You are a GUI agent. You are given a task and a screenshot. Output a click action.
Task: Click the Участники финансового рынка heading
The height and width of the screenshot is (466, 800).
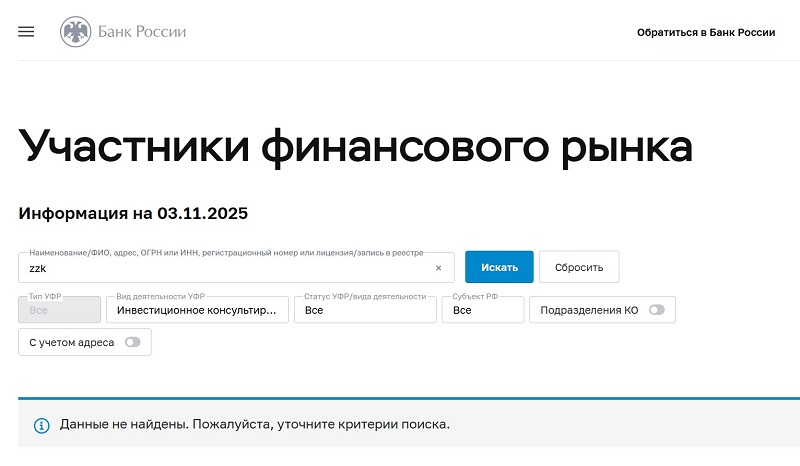click(x=355, y=146)
